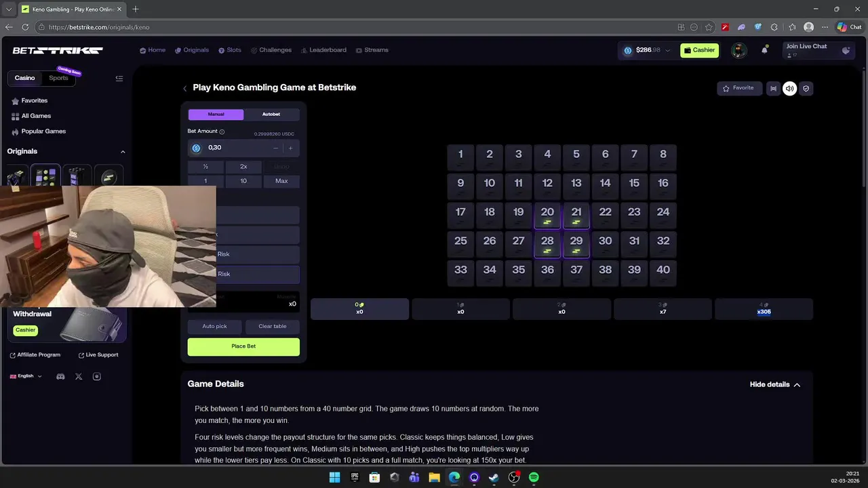Click the Microsoft Teams icon in the taskbar
The height and width of the screenshot is (488, 868).
[x=414, y=477]
